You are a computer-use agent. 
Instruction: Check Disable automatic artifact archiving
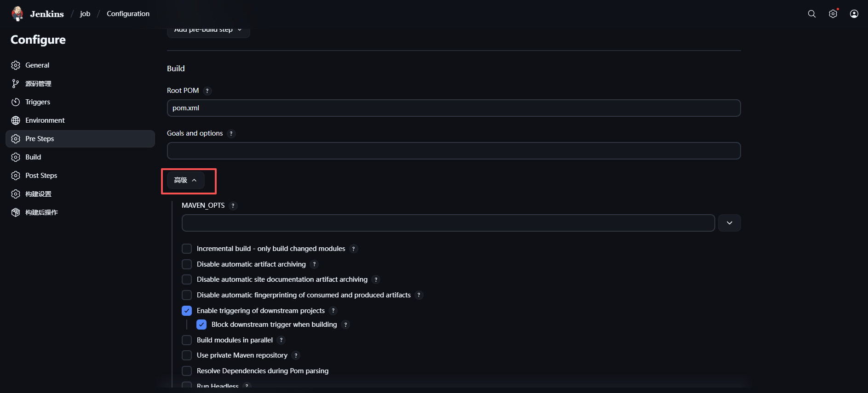pos(187,264)
